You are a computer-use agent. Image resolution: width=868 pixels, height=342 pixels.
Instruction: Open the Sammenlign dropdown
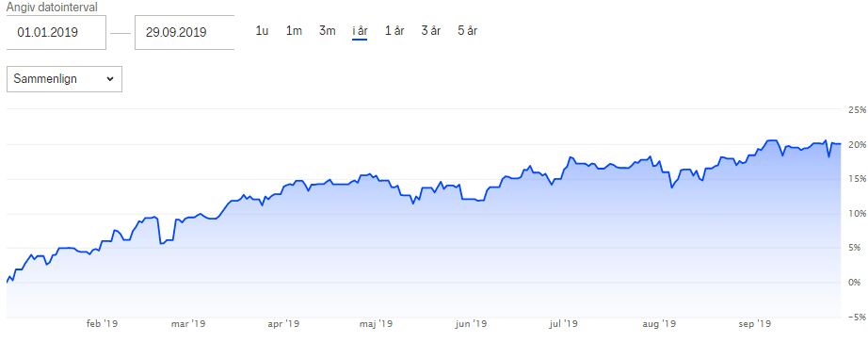coord(64,79)
